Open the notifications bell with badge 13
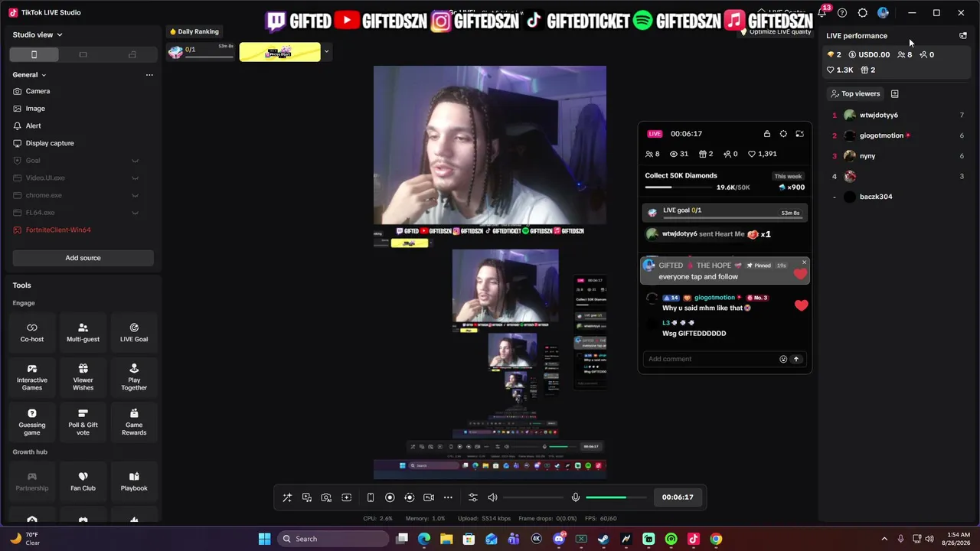Image resolution: width=980 pixels, height=551 pixels. pyautogui.click(x=822, y=12)
